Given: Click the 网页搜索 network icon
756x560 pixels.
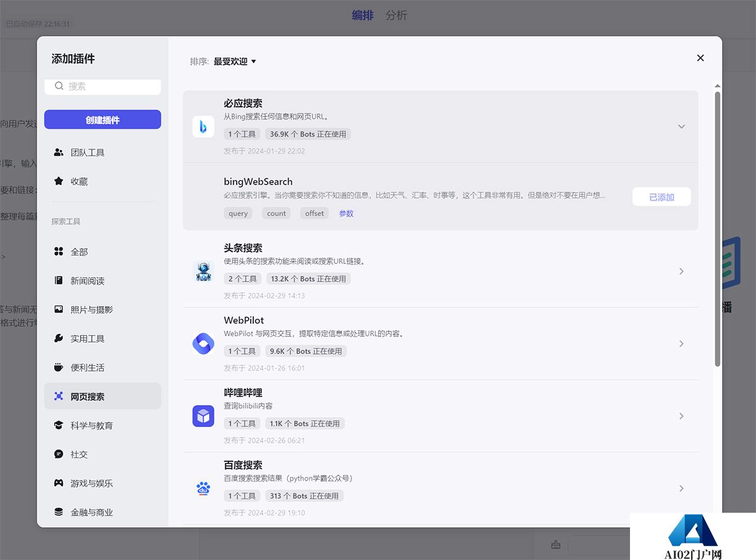Looking at the screenshot, I should [x=59, y=397].
